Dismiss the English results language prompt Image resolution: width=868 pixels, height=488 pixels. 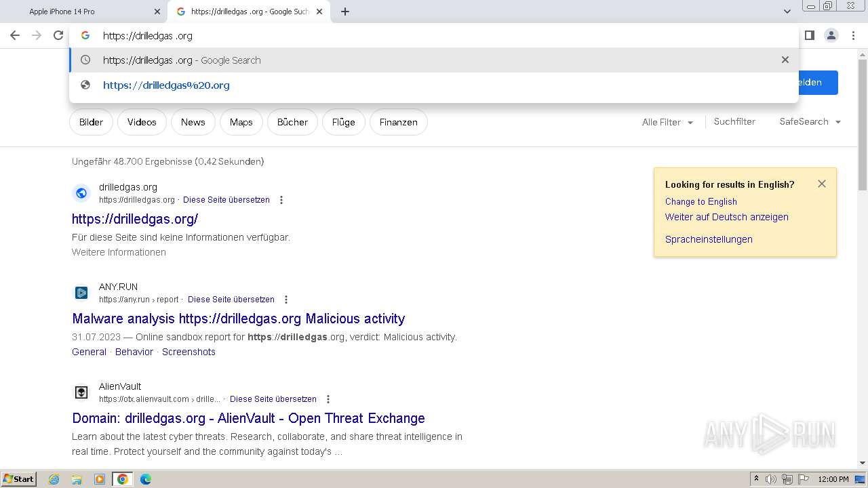coord(822,184)
